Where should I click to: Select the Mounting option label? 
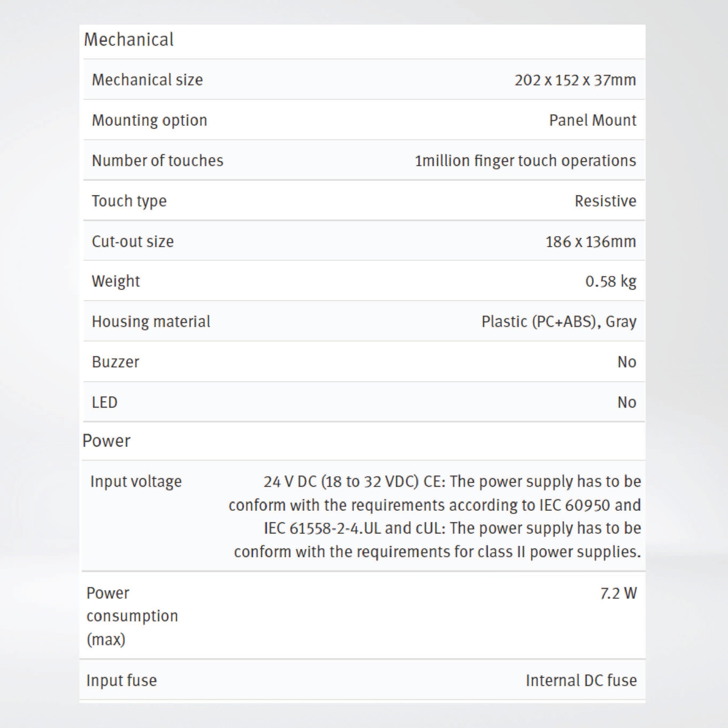149,120
